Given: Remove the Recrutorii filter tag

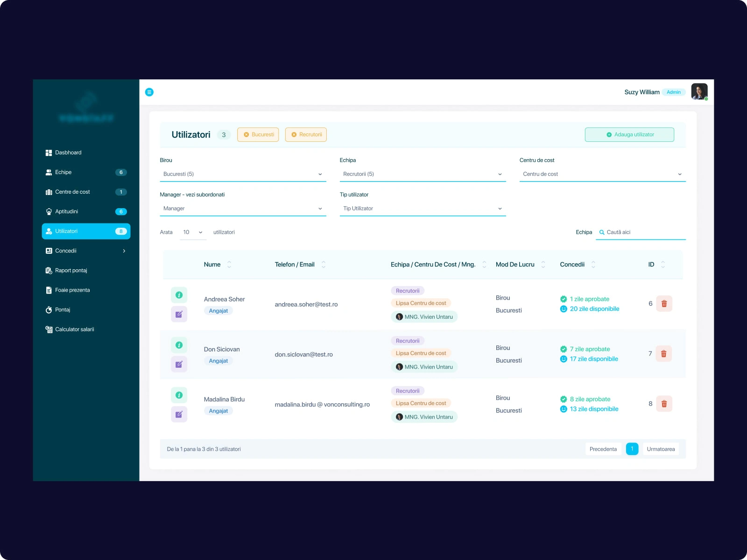Looking at the screenshot, I should (294, 134).
